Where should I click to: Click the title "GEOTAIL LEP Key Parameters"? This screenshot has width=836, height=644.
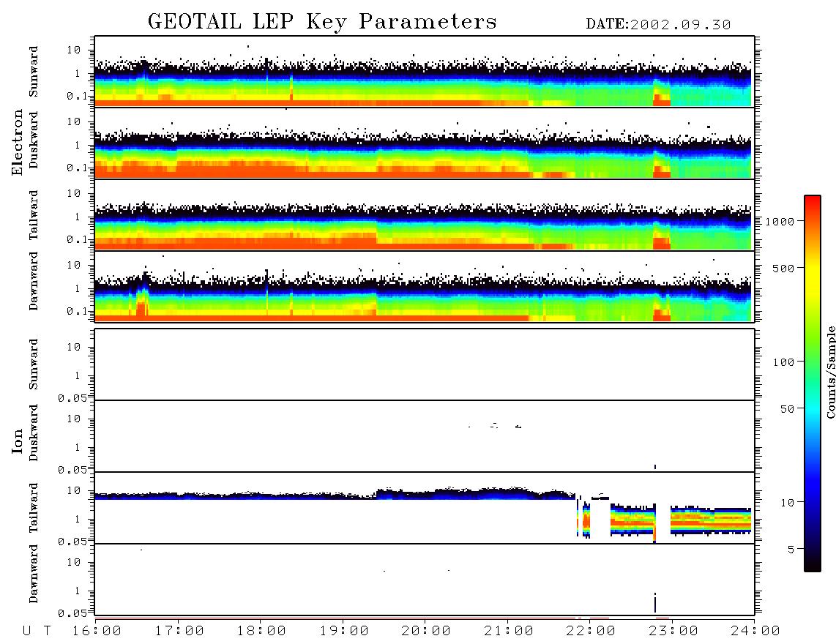click(x=322, y=22)
